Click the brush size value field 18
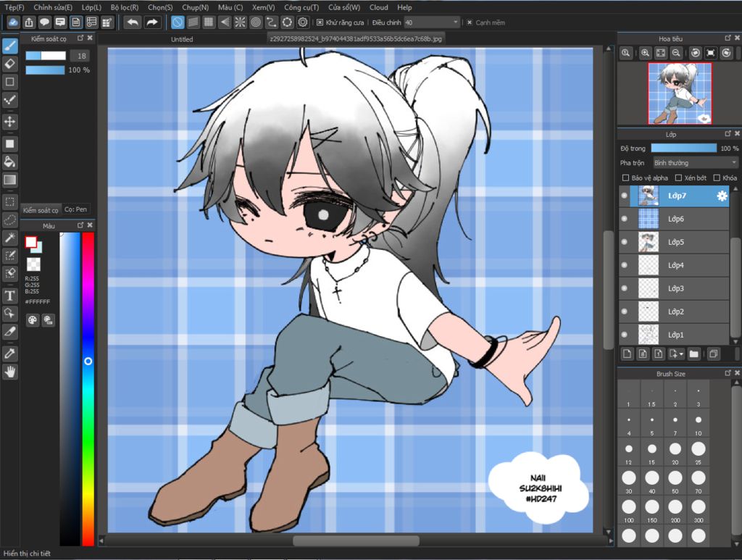This screenshot has height=560, width=742. [81, 56]
